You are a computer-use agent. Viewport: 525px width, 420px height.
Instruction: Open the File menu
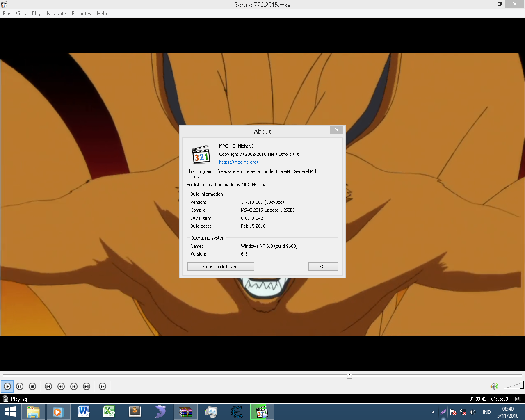(7, 14)
